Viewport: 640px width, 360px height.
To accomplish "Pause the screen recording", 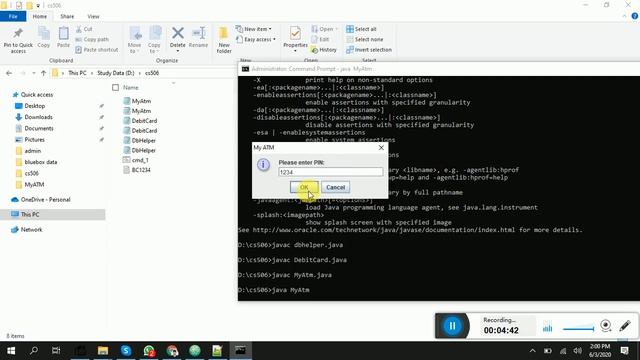I will pos(452,326).
